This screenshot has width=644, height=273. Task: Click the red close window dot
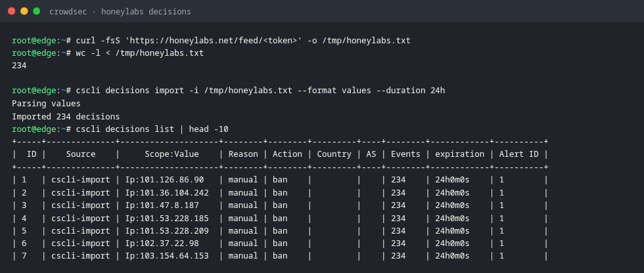[12, 11]
